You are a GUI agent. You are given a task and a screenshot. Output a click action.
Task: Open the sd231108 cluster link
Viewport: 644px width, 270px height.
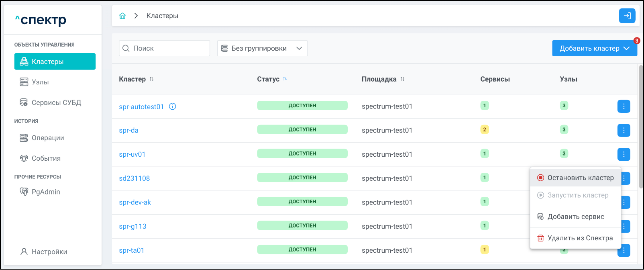134,178
